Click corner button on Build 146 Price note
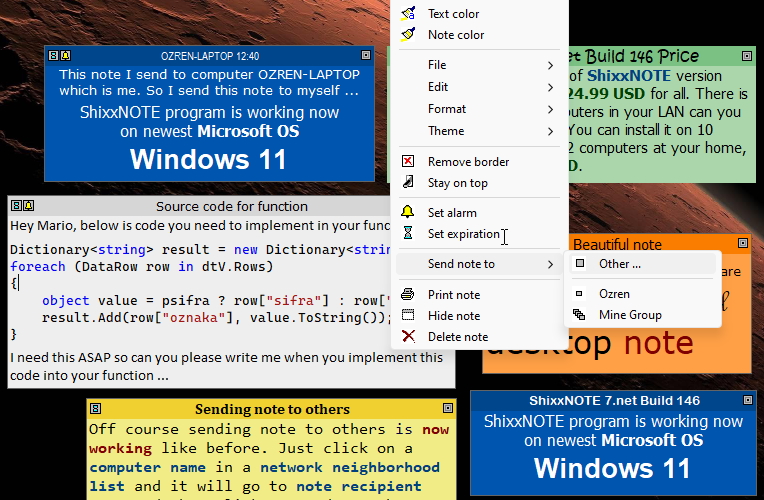The image size is (764, 500). pos(747,56)
